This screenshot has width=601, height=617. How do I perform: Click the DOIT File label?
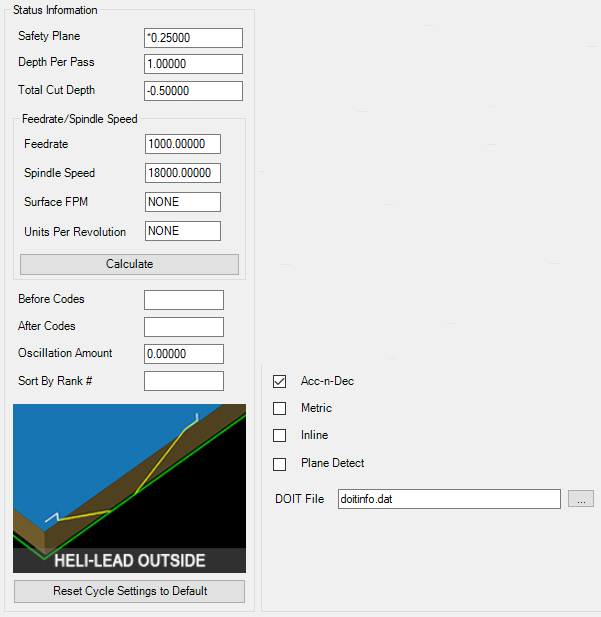click(300, 499)
